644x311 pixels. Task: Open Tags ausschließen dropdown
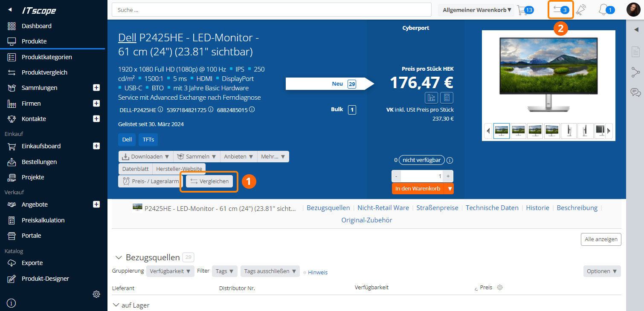tap(270, 271)
